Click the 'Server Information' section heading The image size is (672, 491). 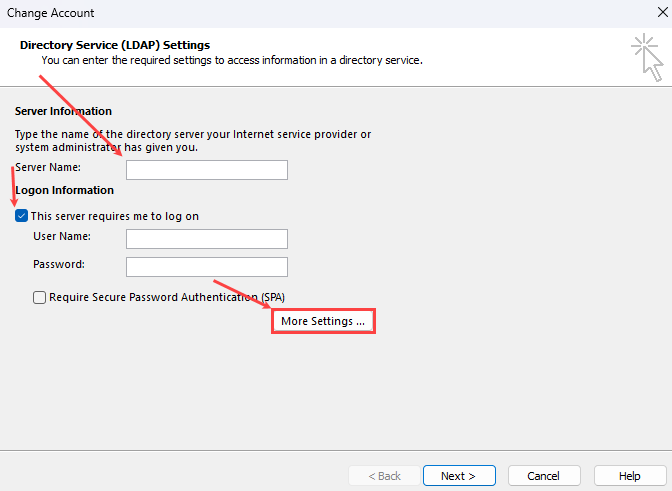click(x=64, y=111)
